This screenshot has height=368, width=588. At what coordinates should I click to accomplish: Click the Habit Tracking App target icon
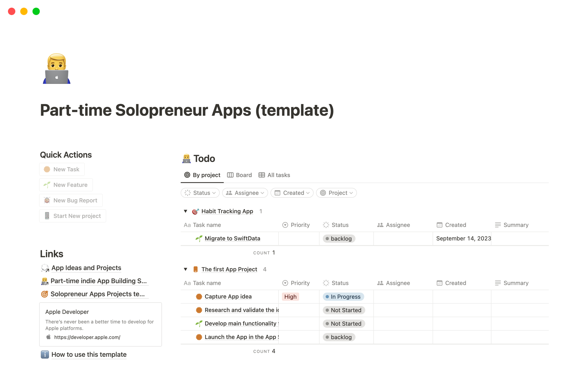(x=195, y=211)
